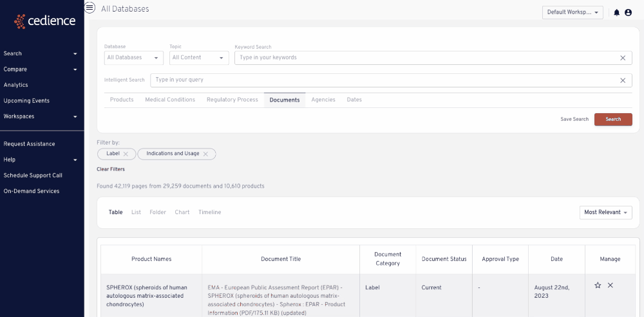Select Request Assistance
Image resolution: width=644 pixels, height=317 pixels.
(29, 144)
